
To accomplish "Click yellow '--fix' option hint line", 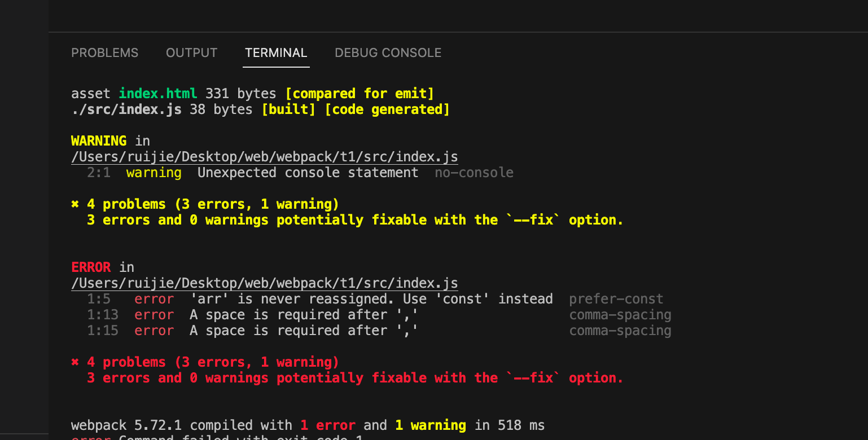I will [355, 220].
